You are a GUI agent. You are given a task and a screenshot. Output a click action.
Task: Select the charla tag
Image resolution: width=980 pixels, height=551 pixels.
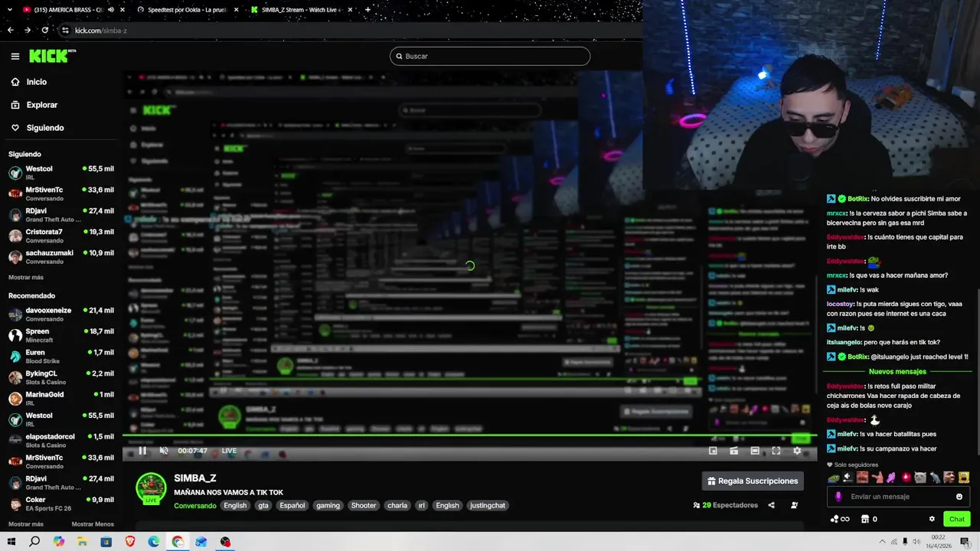pyautogui.click(x=397, y=505)
